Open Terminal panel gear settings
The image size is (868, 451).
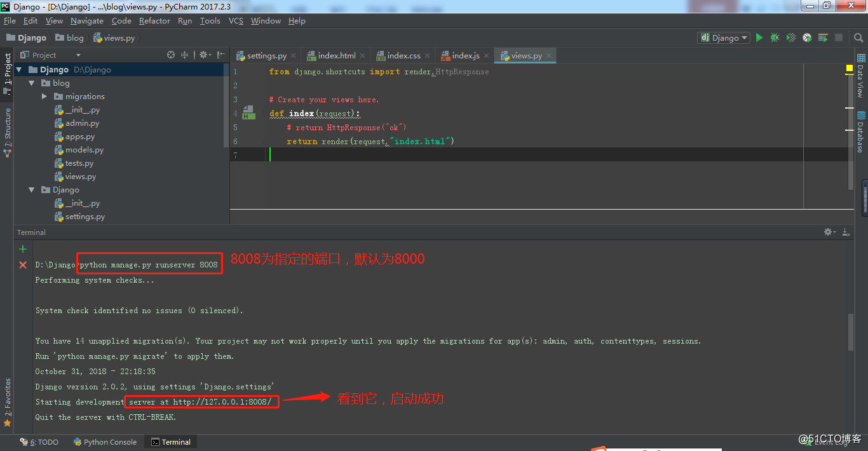pos(830,232)
